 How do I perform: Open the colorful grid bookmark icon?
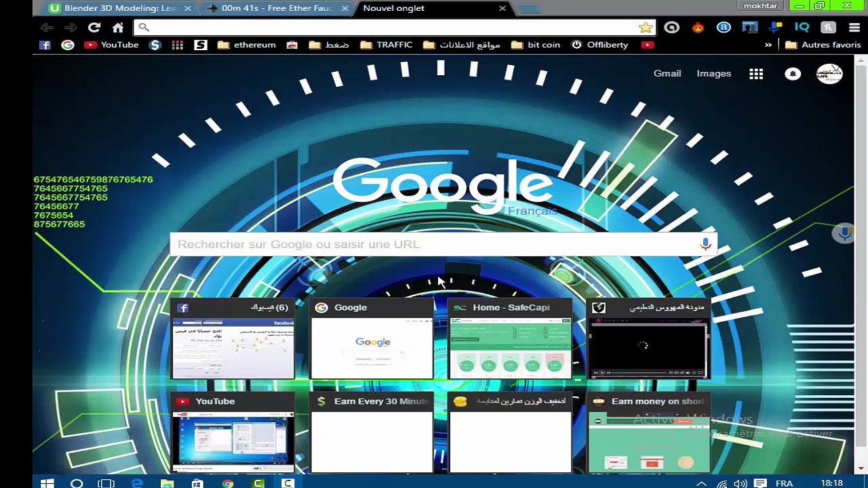178,45
